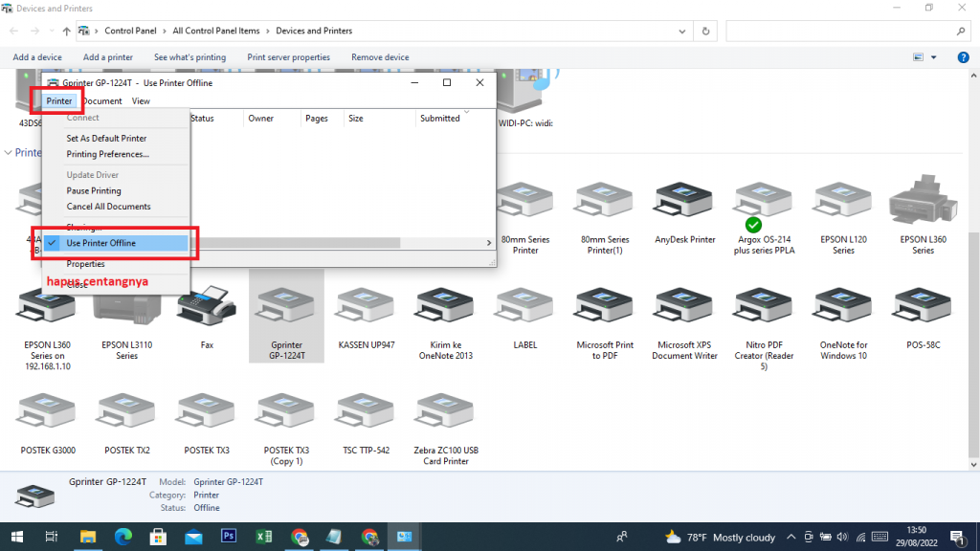Select the POSTEK TX3 (Copy 1) printer
Screen dimensions: 980x551
[x=286, y=429]
